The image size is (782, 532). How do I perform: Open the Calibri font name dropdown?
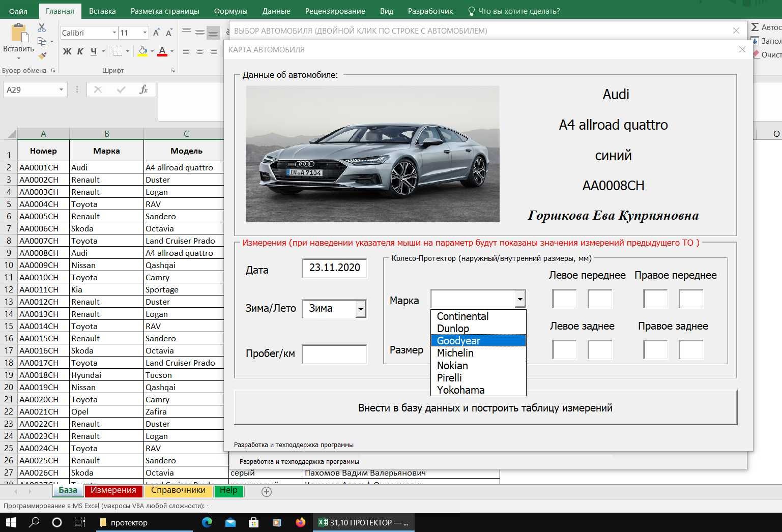[x=114, y=33]
